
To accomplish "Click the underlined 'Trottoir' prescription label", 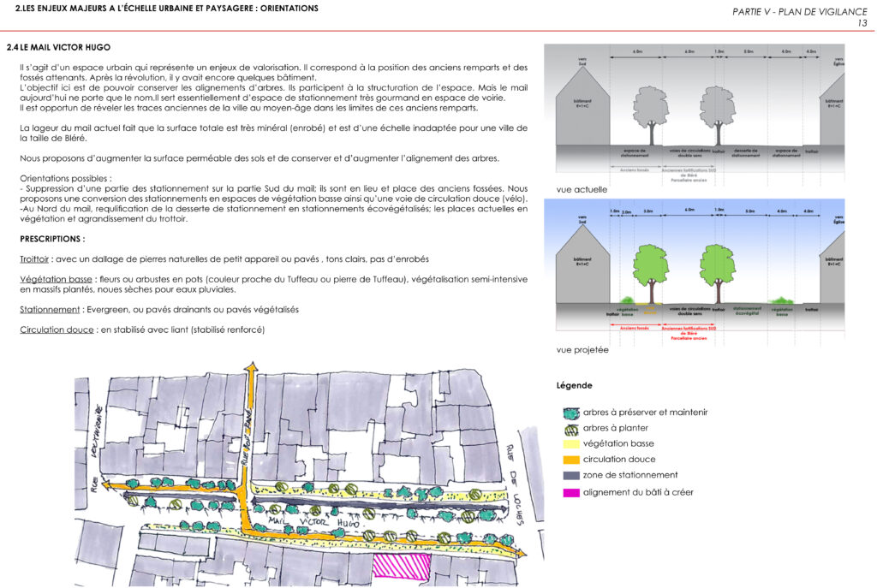I will [x=35, y=259].
